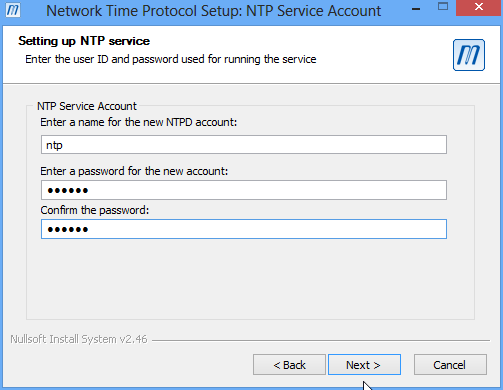Click the 'Enter a password for the new account' label
Viewport: 503px width, 390px height.
[134, 171]
